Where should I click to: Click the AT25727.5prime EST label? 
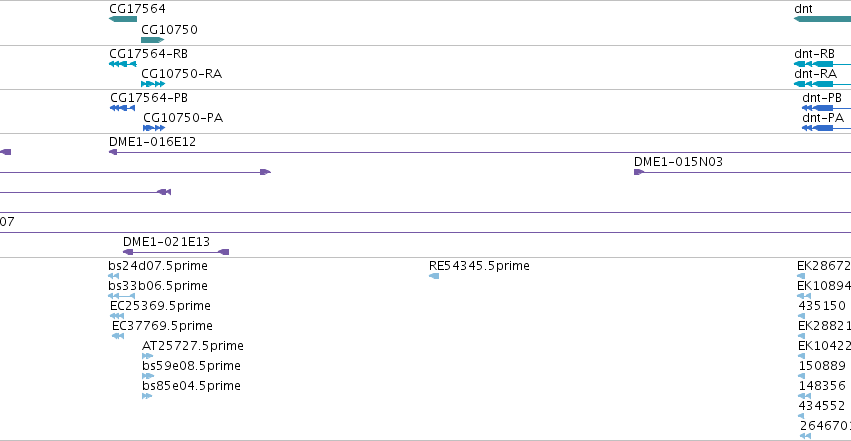pos(193,346)
